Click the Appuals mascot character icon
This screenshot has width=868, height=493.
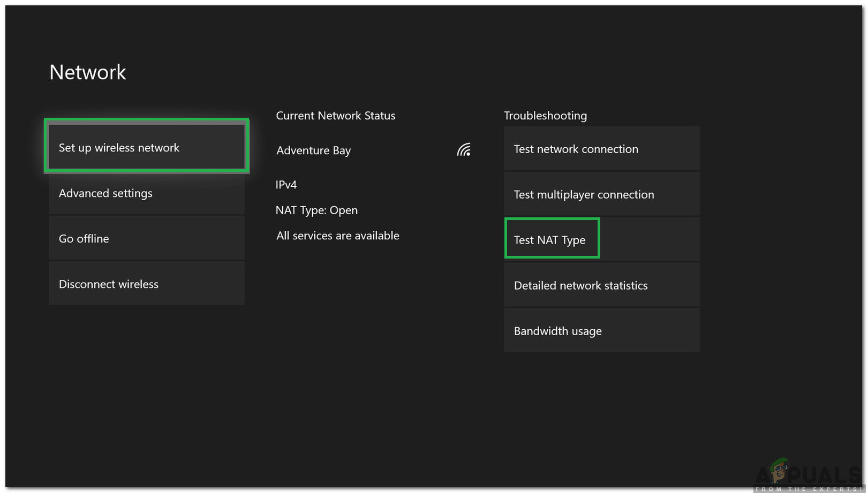pyautogui.click(x=780, y=471)
